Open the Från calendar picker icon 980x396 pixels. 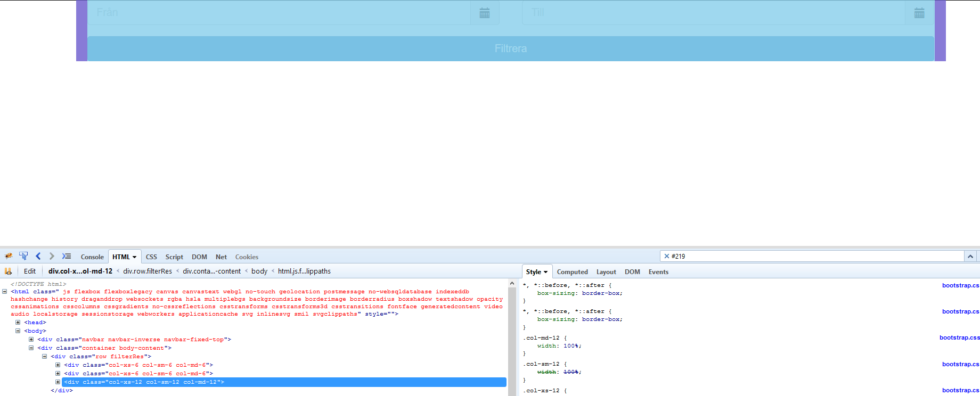tap(485, 13)
